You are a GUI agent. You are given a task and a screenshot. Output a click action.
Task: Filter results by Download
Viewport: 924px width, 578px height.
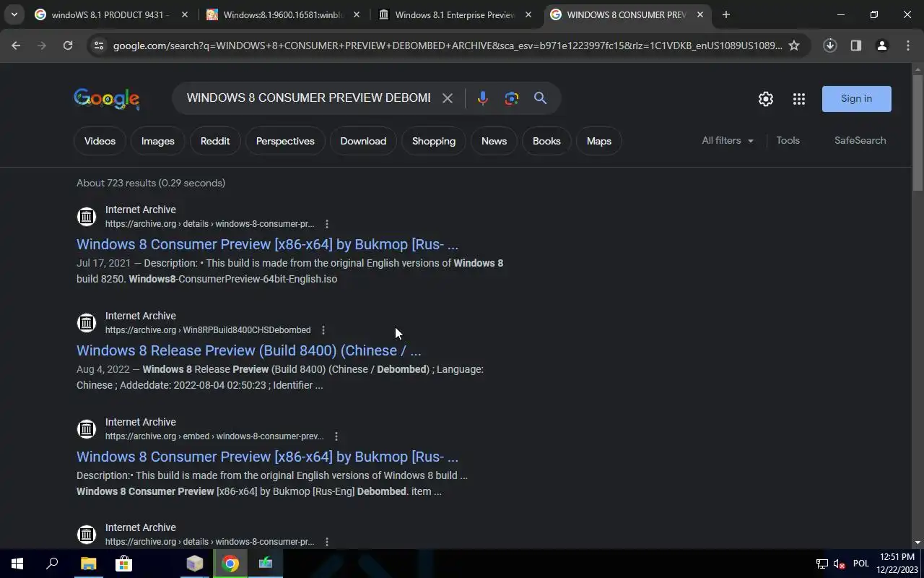363,141
